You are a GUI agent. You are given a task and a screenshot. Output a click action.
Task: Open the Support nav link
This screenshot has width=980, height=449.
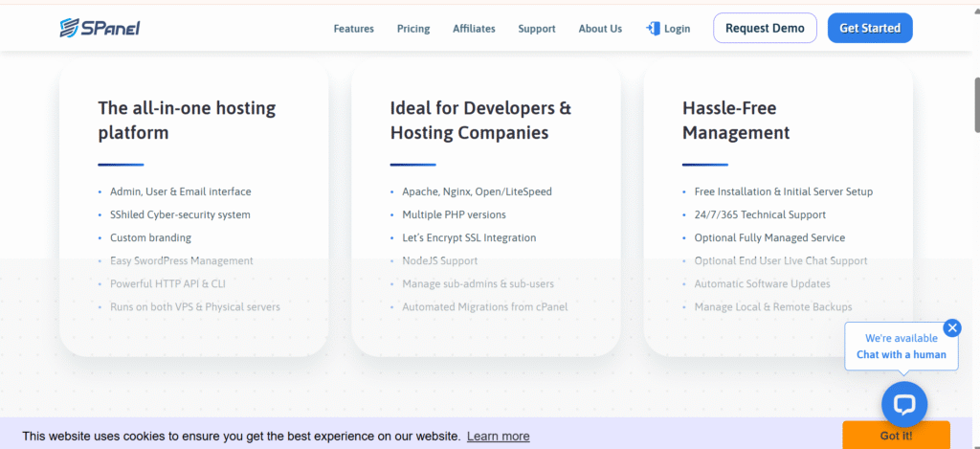pyautogui.click(x=537, y=29)
